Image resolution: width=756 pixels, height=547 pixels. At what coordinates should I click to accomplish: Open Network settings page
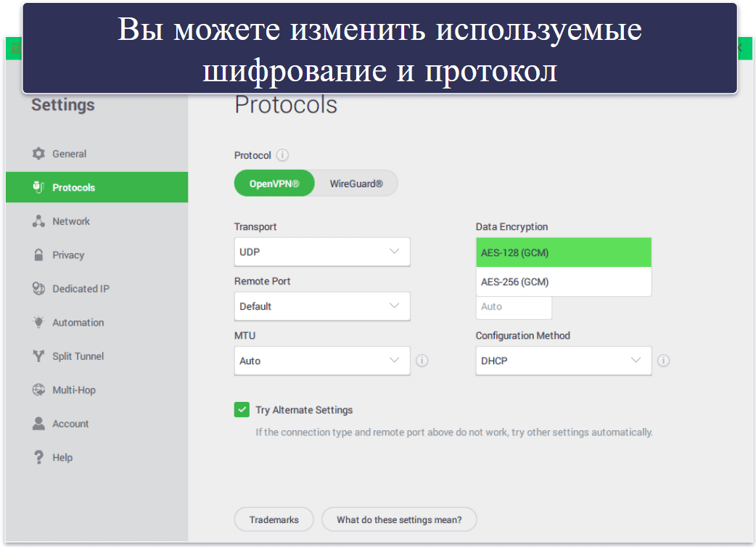point(97,221)
